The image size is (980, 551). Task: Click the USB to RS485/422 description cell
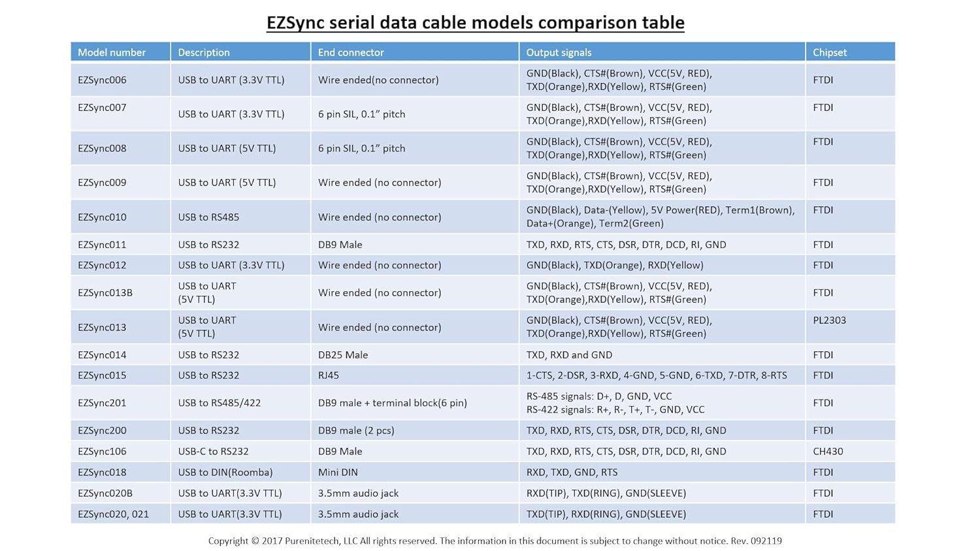pos(220,403)
